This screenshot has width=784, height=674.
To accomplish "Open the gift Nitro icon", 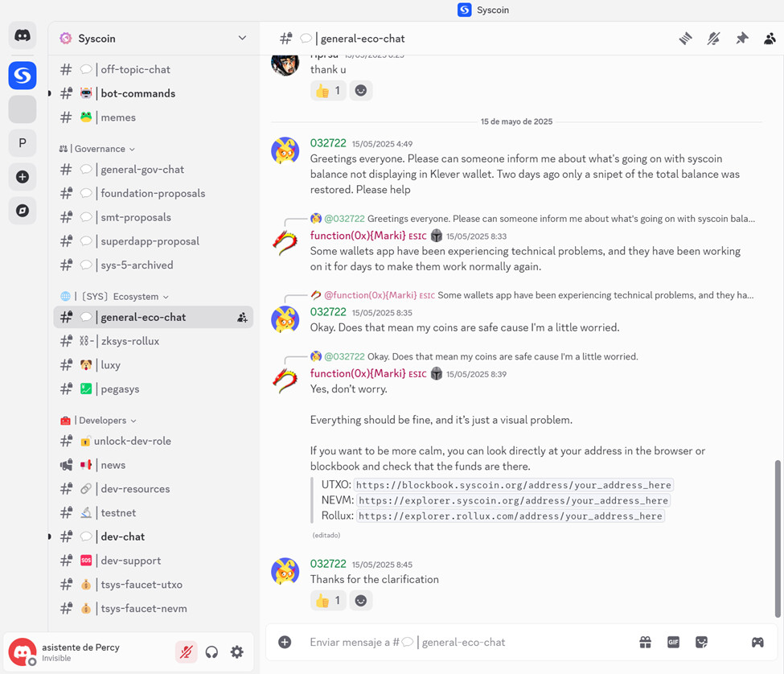I will click(646, 642).
